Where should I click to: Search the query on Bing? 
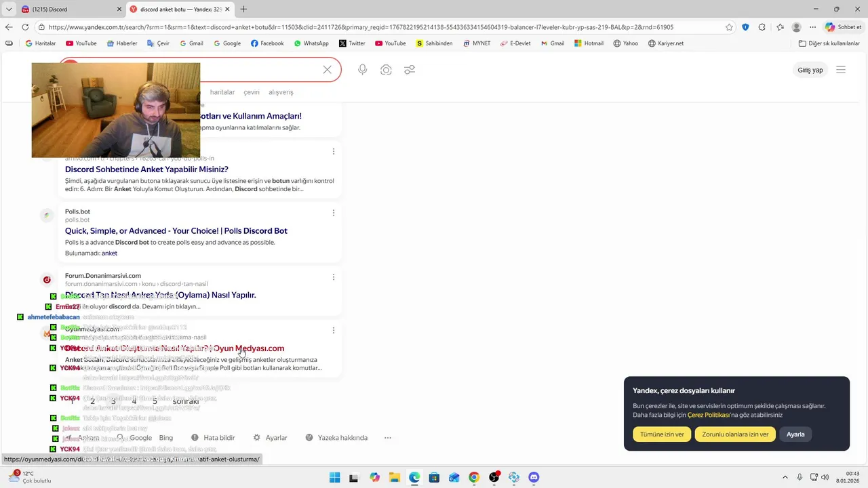[166, 438]
